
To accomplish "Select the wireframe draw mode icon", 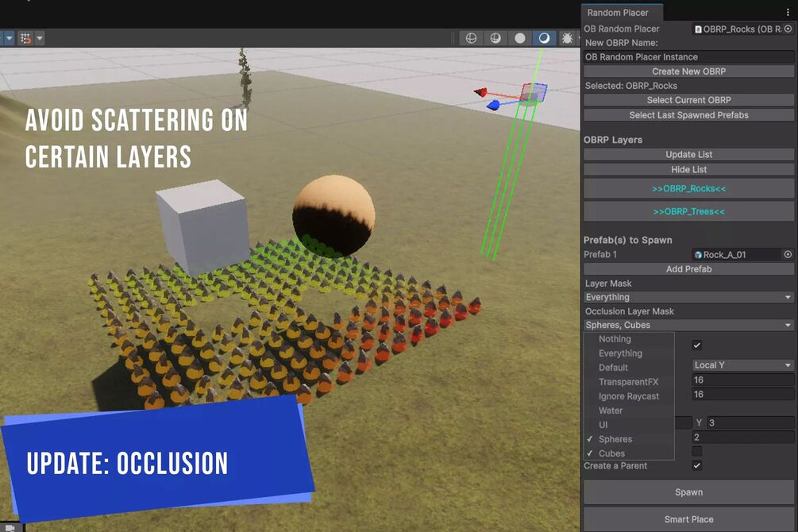I will click(x=471, y=38).
